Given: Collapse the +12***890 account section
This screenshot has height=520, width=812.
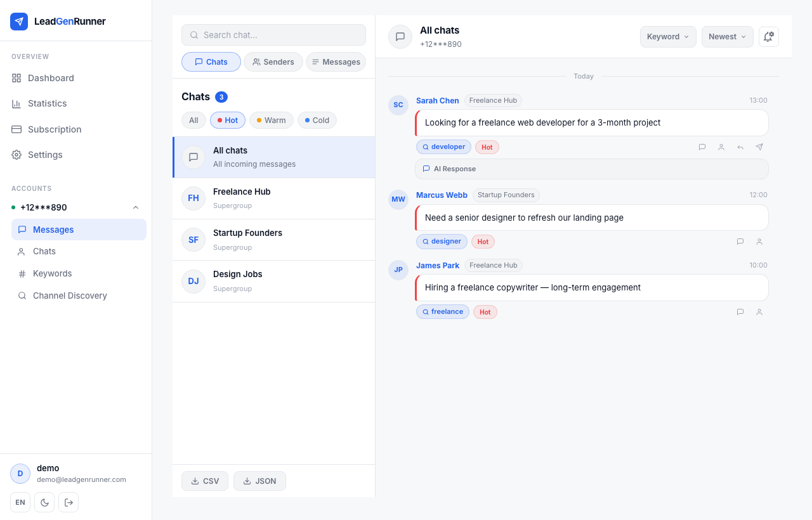Looking at the screenshot, I should click(136, 207).
